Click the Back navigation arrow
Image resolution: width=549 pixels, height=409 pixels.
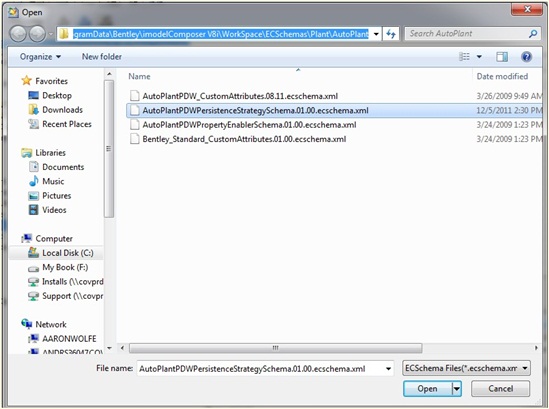point(18,34)
